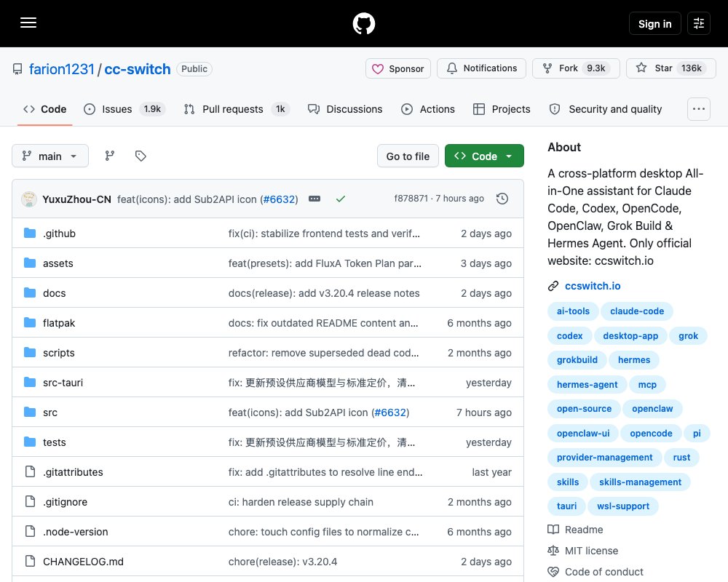Open the farion1231 owner link
The height and width of the screenshot is (582, 728).
[x=62, y=69]
